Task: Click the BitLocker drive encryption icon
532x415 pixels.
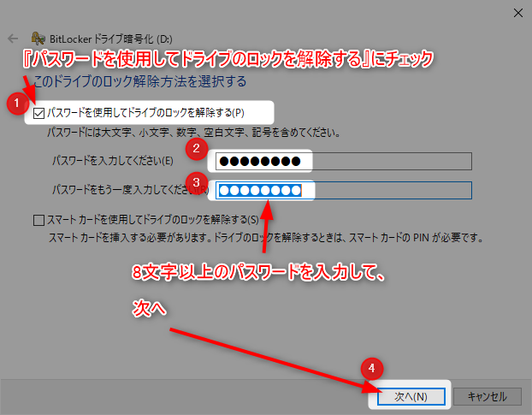Action: click(x=38, y=39)
